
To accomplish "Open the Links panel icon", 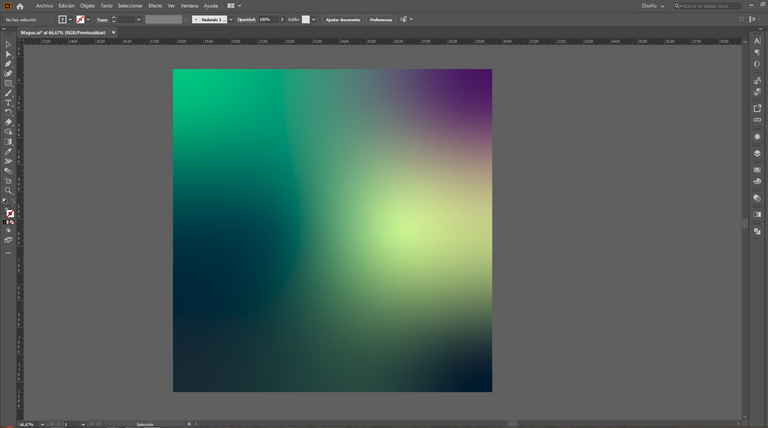I will [x=757, y=120].
